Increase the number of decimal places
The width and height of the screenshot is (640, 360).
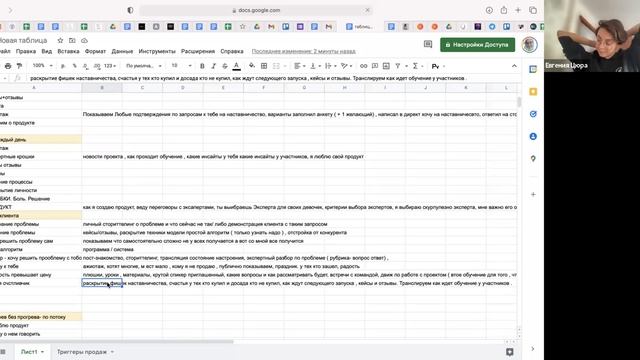click(x=97, y=66)
